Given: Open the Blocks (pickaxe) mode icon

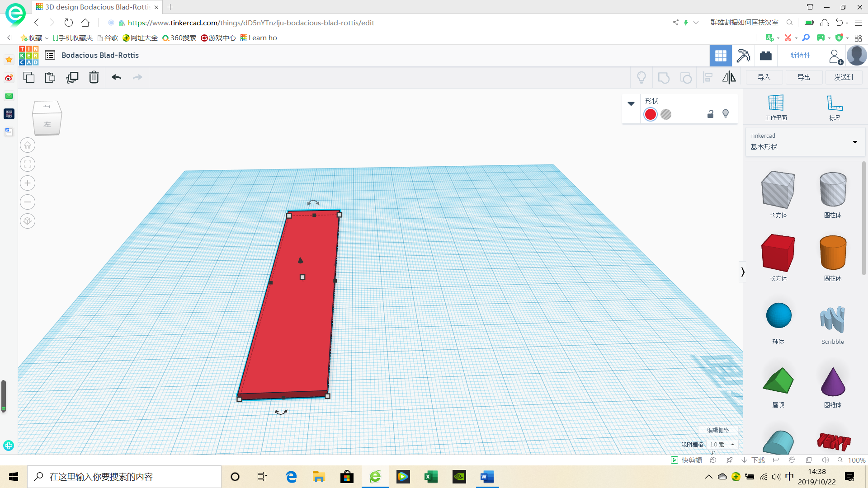Looking at the screenshot, I should [x=743, y=56].
